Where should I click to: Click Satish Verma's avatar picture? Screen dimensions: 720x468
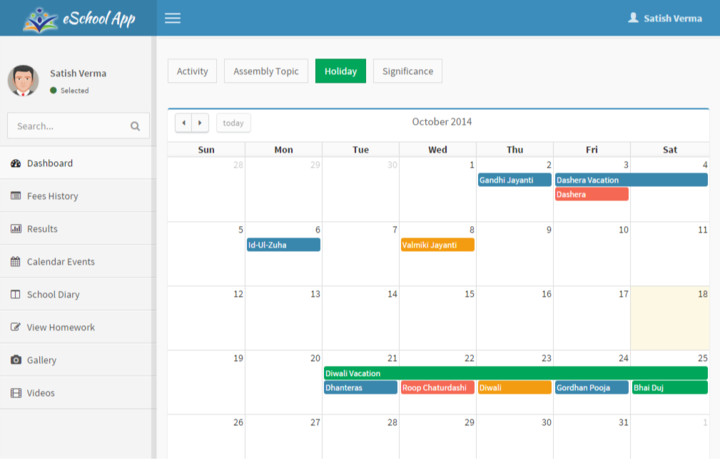tap(23, 81)
